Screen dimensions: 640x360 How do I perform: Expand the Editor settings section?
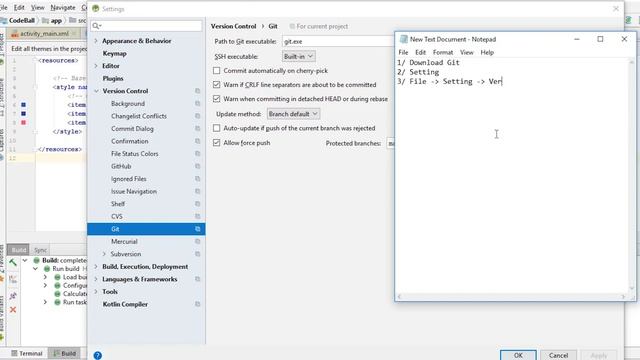coord(96,66)
